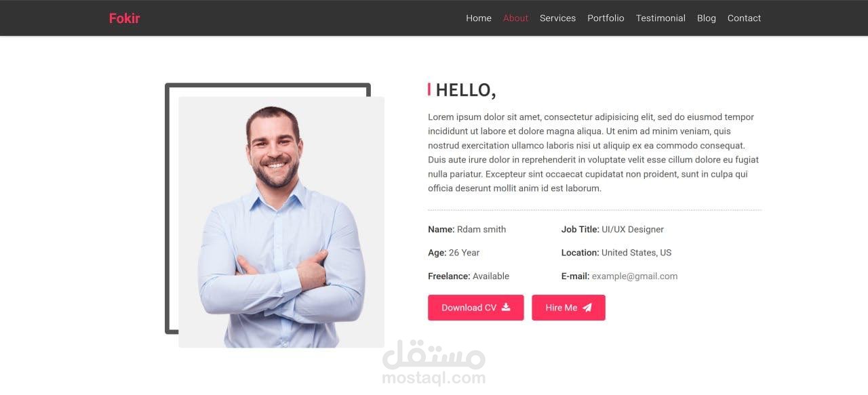Click the Job Title UI/UX Designer text
Screen dimensions: 868x395
(x=612, y=230)
